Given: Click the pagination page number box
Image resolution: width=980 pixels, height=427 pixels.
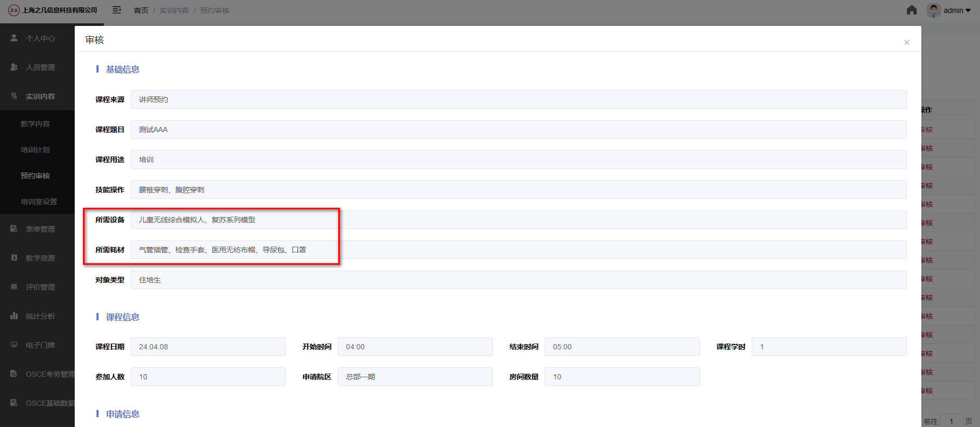Looking at the screenshot, I should (951, 421).
